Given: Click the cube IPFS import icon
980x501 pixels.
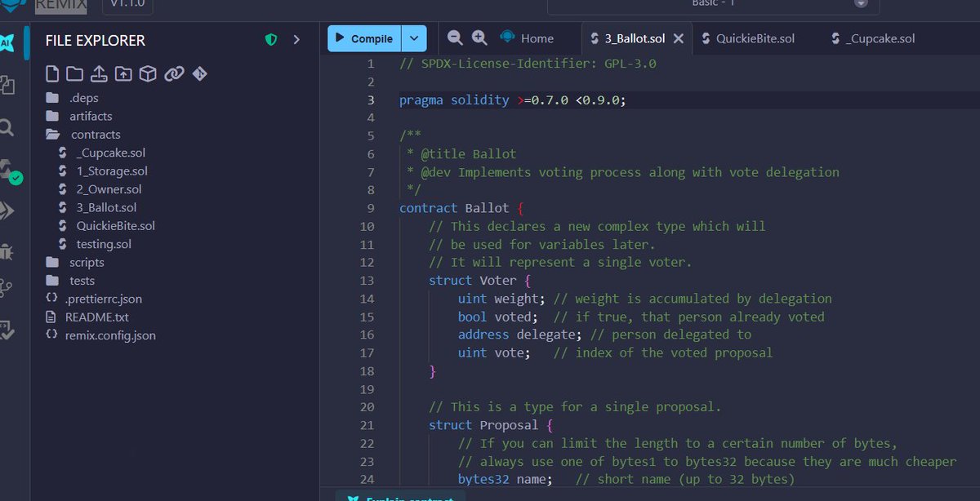Looking at the screenshot, I should point(147,74).
